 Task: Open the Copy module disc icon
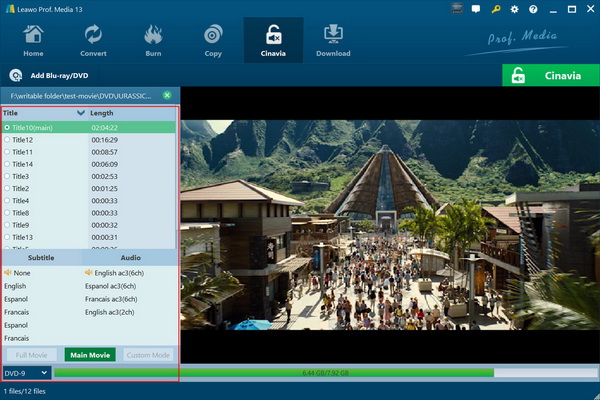point(213,34)
